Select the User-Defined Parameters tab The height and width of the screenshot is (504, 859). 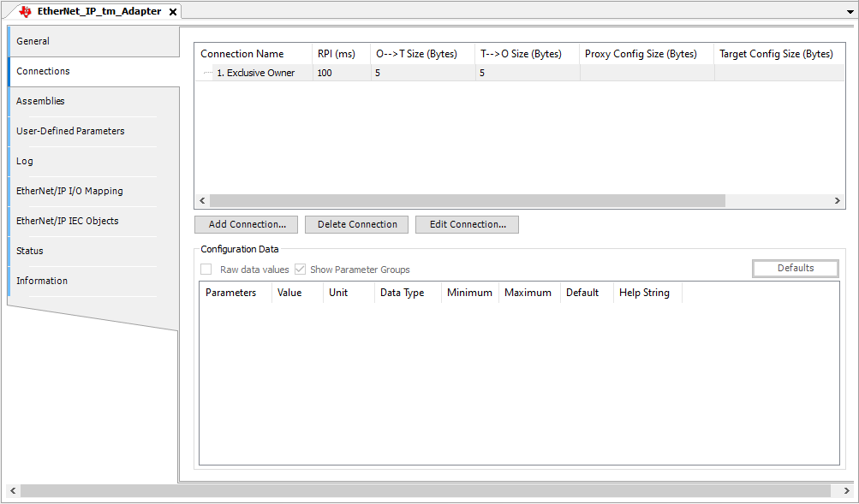click(70, 131)
